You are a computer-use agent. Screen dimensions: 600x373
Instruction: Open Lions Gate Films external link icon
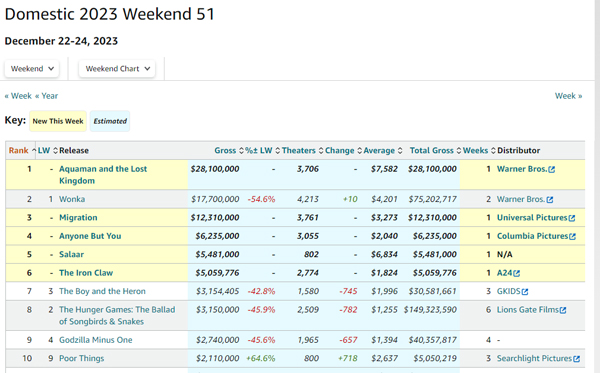point(563,310)
